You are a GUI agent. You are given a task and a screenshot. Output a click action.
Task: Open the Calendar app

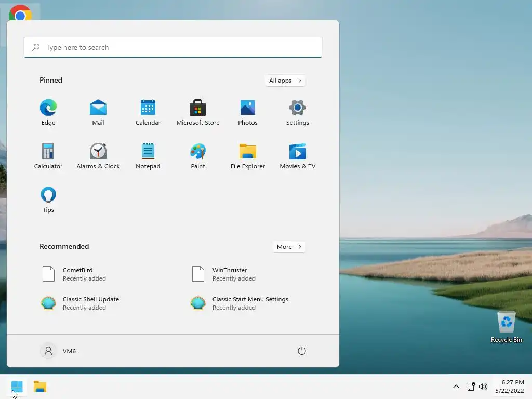point(148,112)
